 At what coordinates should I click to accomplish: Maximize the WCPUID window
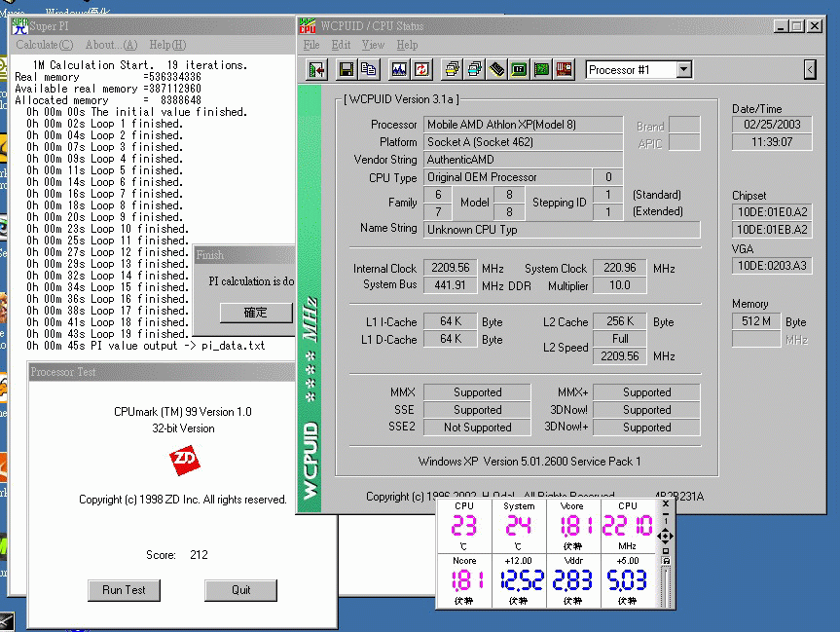click(797, 25)
